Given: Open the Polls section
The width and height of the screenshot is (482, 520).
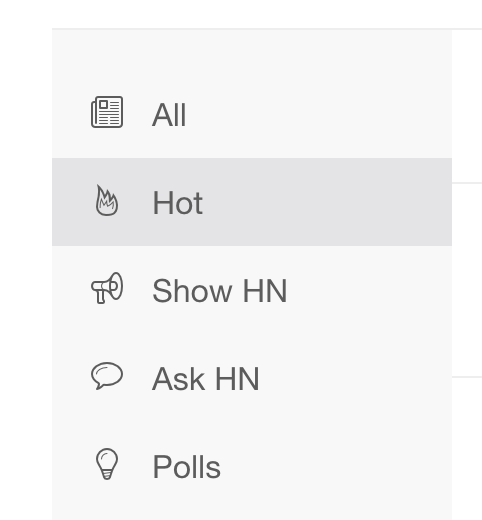Looking at the screenshot, I should pos(186,467).
